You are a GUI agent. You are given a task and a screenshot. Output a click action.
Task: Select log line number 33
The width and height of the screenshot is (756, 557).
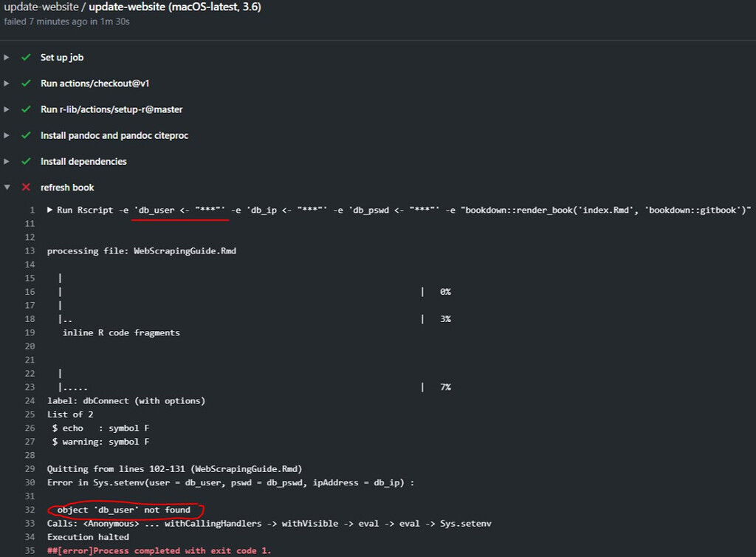[x=30, y=524]
